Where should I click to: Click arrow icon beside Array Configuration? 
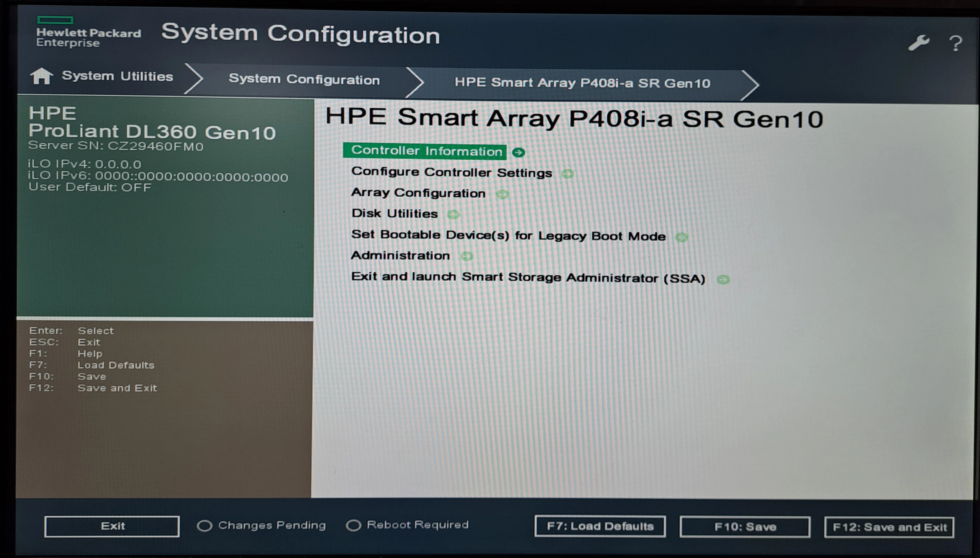coord(502,194)
